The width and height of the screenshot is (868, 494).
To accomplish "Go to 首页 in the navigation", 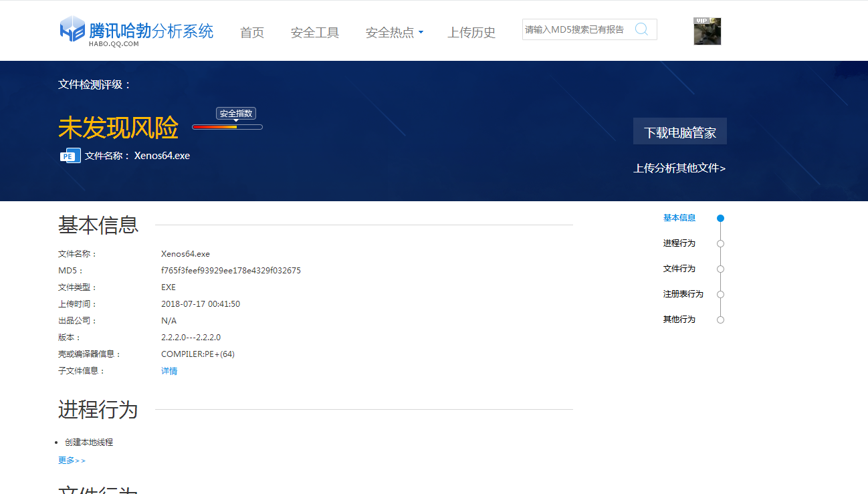I will pos(252,32).
